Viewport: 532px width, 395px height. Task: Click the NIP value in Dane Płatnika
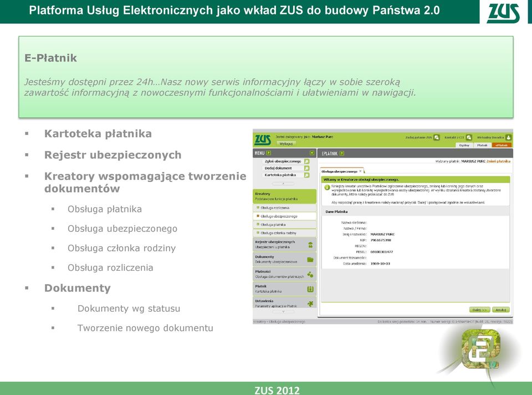tap(381, 240)
